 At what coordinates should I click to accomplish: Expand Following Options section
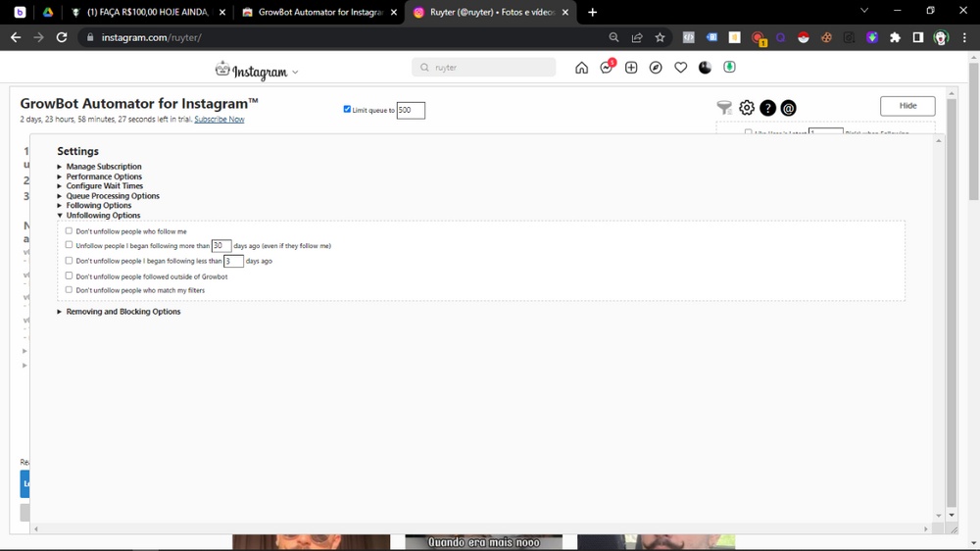pyautogui.click(x=99, y=205)
